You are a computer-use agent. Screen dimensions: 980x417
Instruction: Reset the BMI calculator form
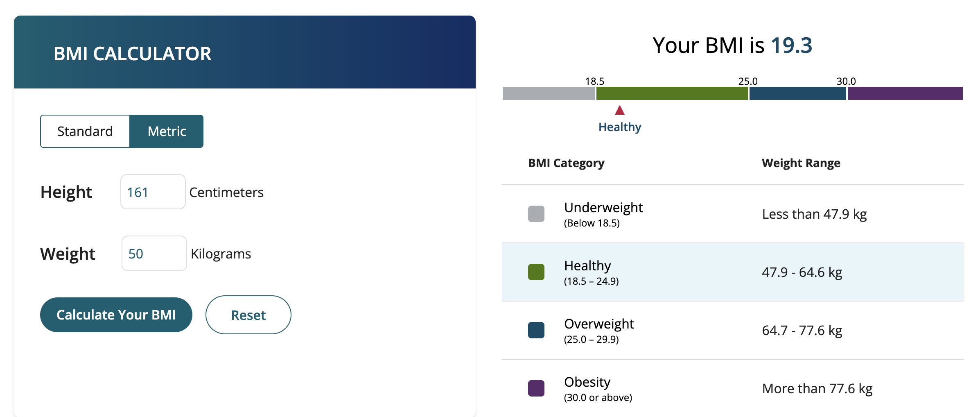(x=248, y=315)
